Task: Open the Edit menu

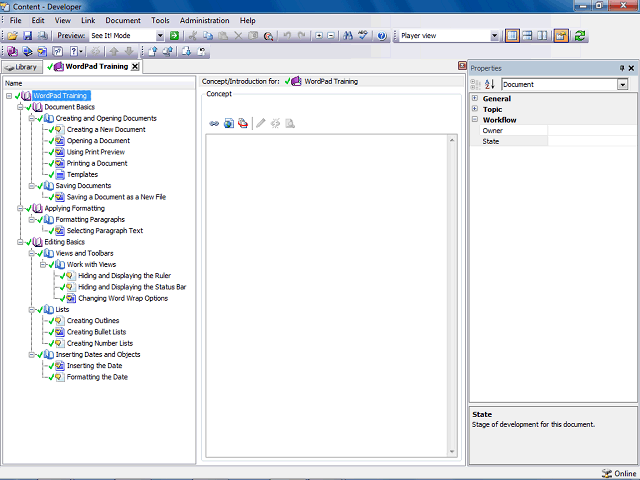Action: [x=38, y=20]
